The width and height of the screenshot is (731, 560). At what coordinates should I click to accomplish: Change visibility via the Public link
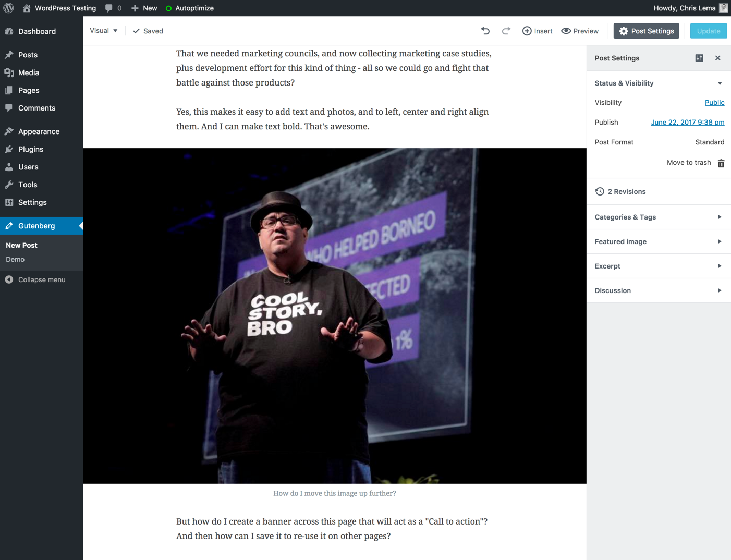click(x=714, y=102)
